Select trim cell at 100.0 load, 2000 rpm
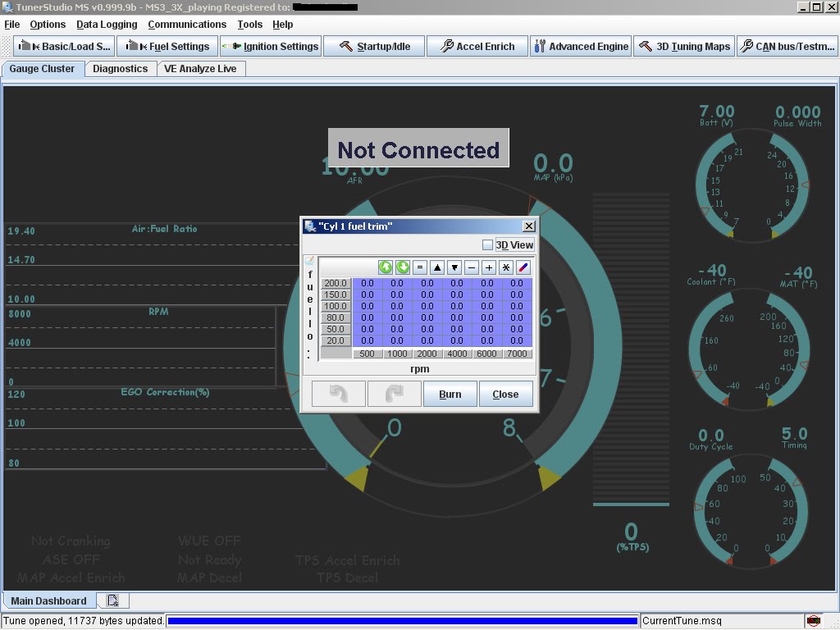 point(427,306)
